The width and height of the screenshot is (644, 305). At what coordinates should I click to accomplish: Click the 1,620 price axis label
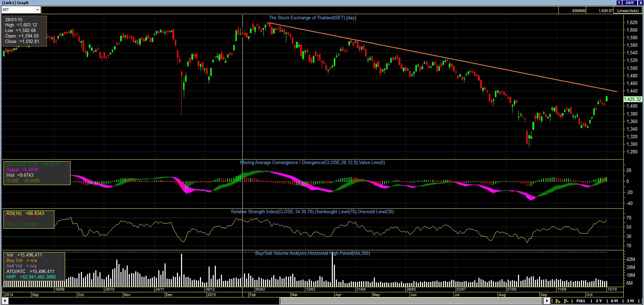(x=632, y=23)
